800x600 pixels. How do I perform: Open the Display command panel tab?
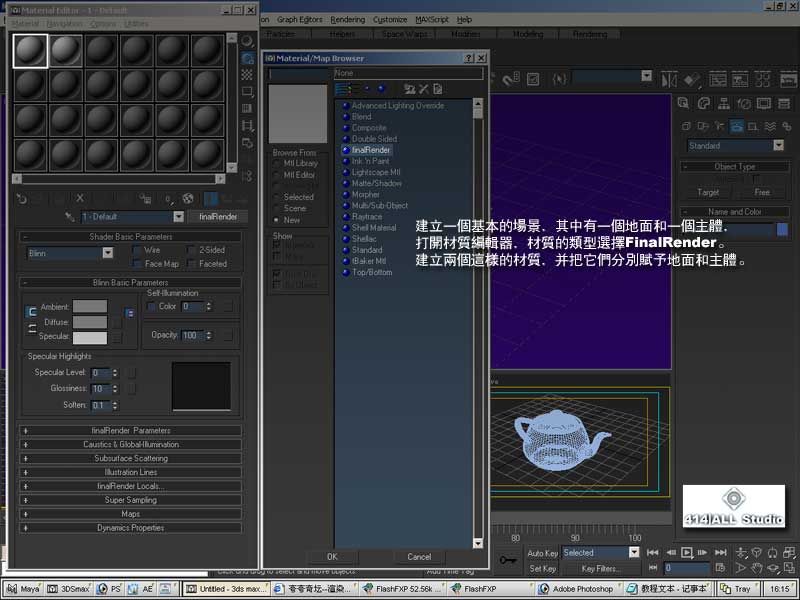pos(764,104)
